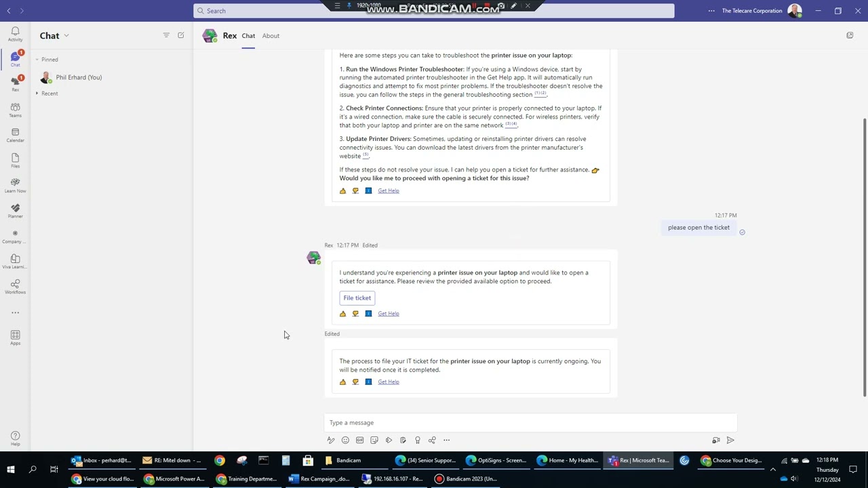Open Get Help link under File ticket
Screen dimensions: 868x488
tap(389, 314)
